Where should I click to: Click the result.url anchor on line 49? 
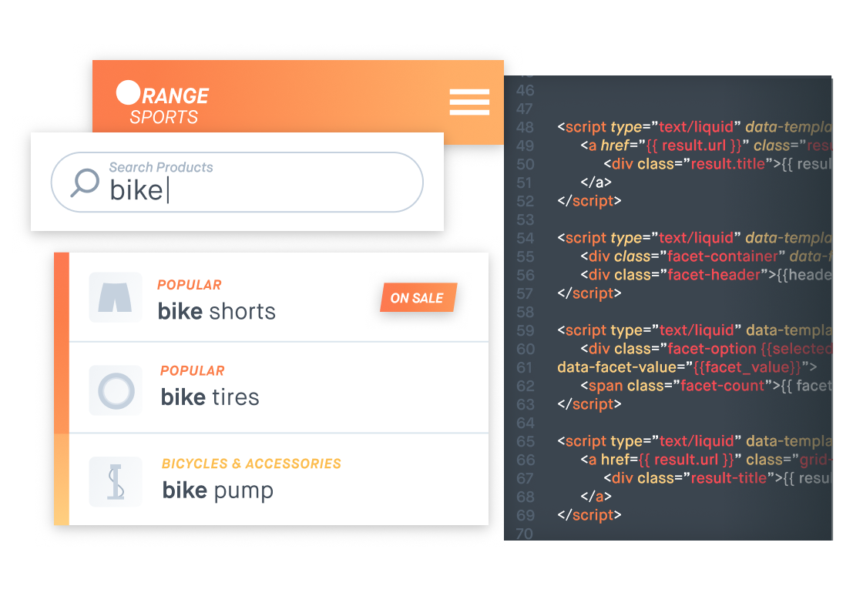706,146
